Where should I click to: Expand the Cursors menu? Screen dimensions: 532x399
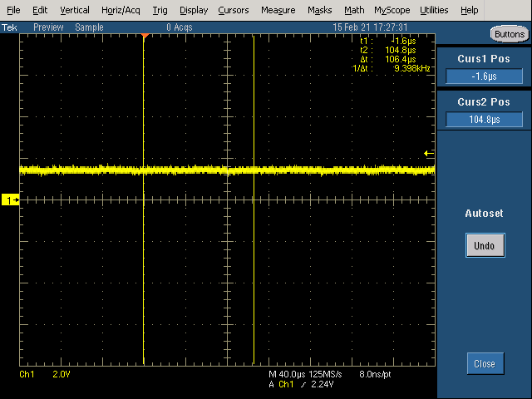click(x=234, y=10)
